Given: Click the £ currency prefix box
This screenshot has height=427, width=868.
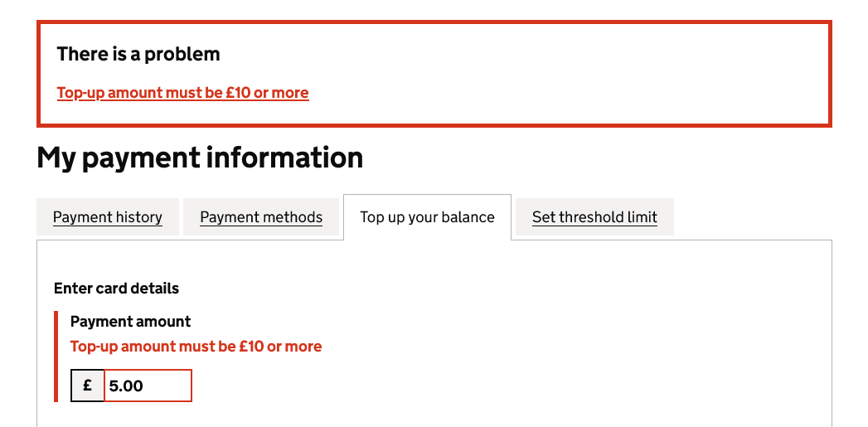Looking at the screenshot, I should [88, 386].
